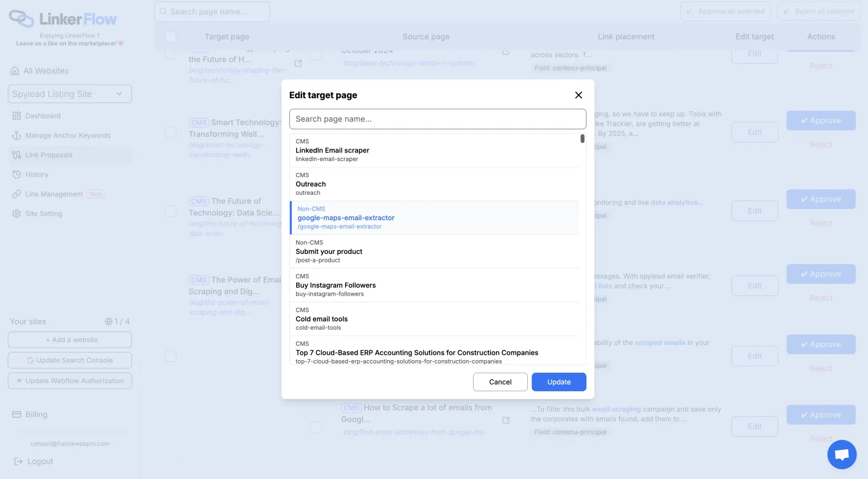Click the Search page name field in dialog
This screenshot has height=479, width=868.
pos(438,119)
